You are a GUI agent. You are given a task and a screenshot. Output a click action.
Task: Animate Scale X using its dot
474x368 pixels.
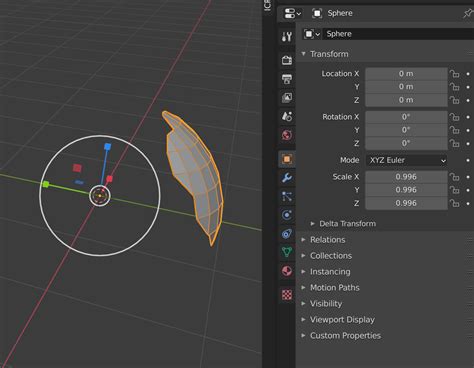pos(468,177)
